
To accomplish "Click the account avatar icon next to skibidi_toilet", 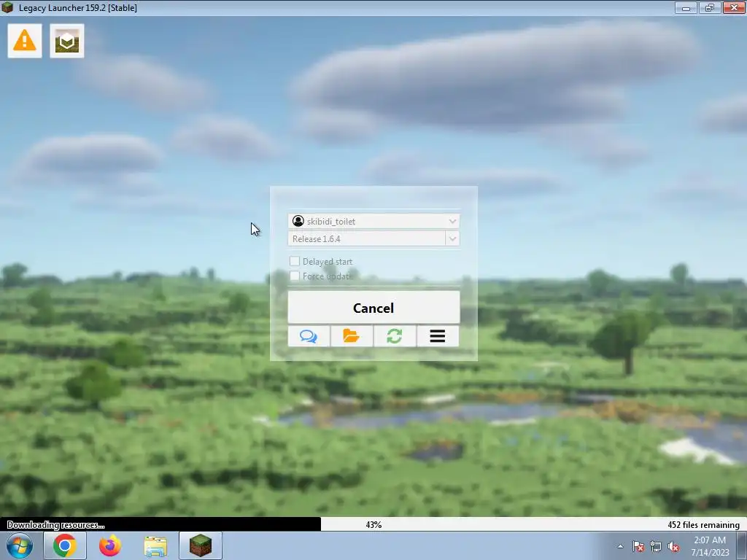I will (298, 221).
